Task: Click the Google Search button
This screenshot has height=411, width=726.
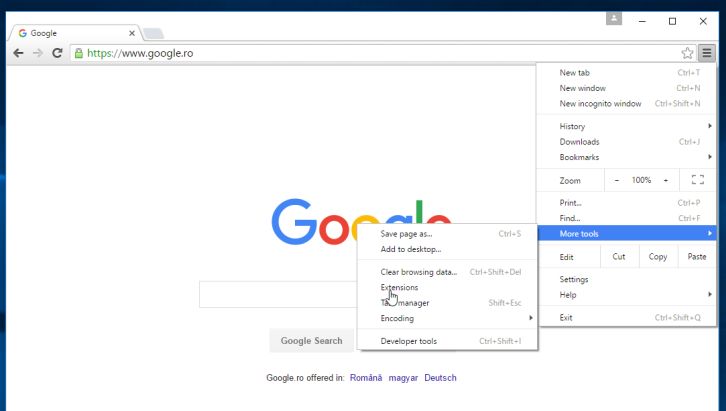Action: coord(312,341)
